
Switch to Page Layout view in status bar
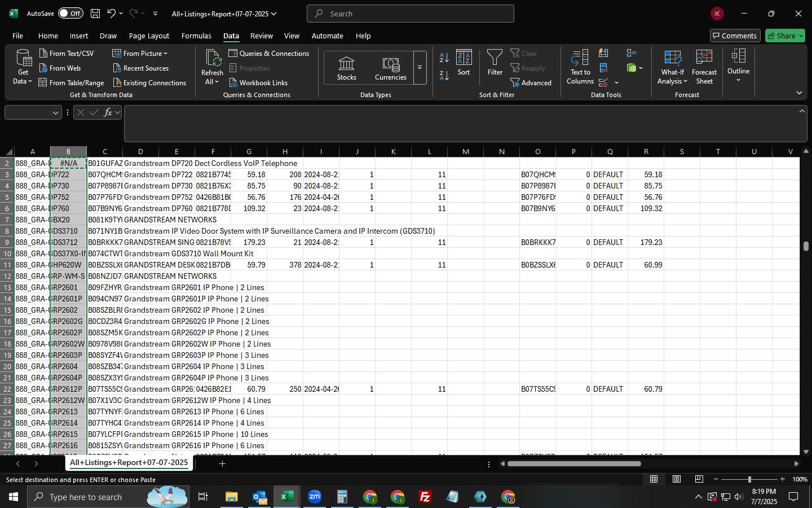pos(676,479)
